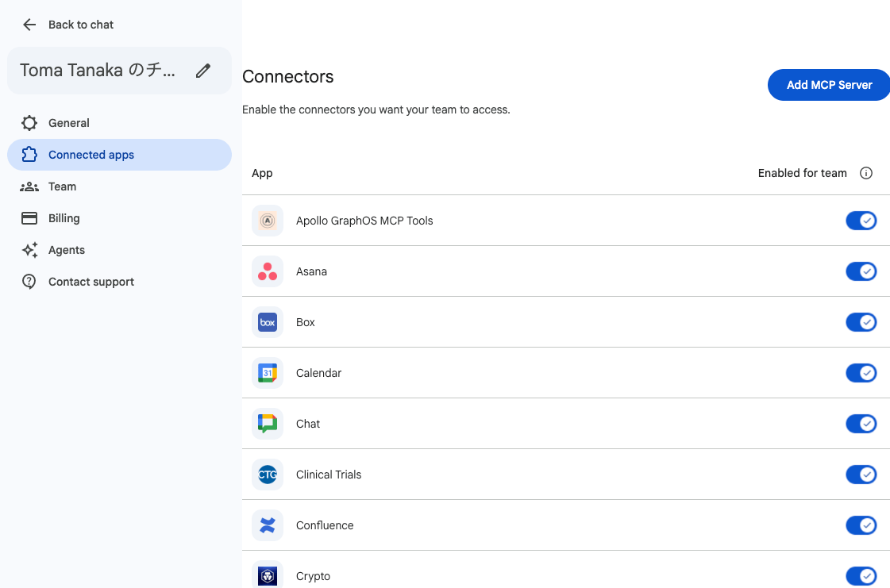Click the Google Chat app icon
Image resolution: width=890 pixels, height=588 pixels.
click(x=268, y=424)
